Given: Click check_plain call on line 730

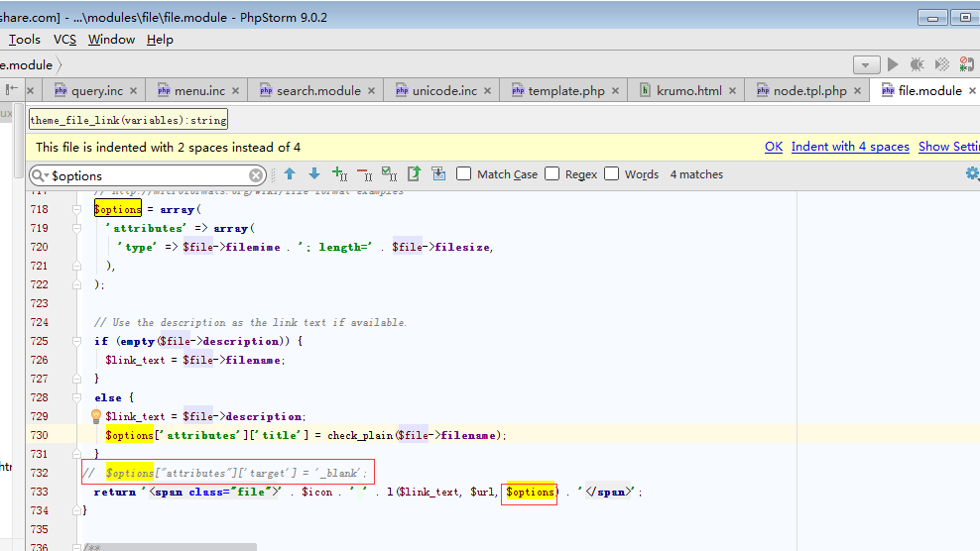Looking at the screenshot, I should coord(360,435).
